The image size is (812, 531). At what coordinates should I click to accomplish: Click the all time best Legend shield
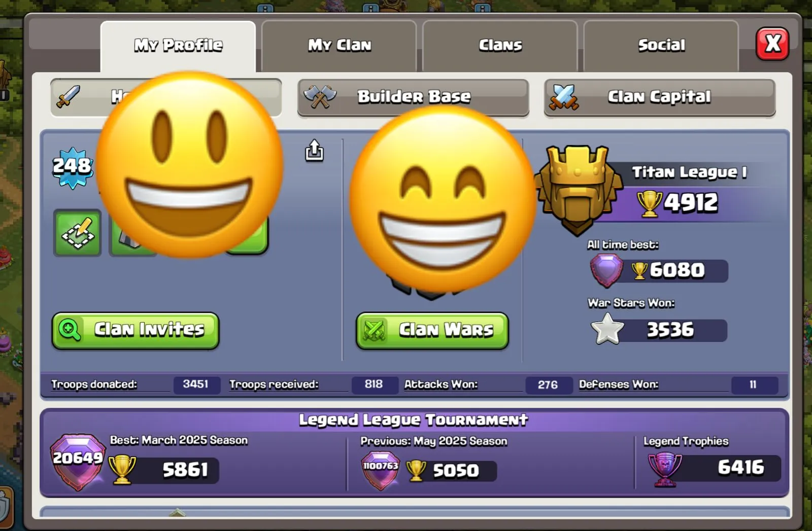tap(606, 270)
